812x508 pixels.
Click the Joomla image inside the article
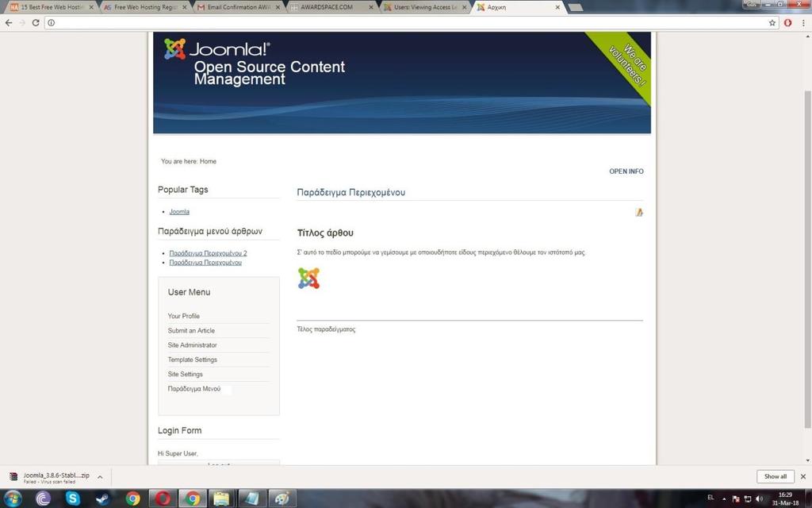(308, 279)
